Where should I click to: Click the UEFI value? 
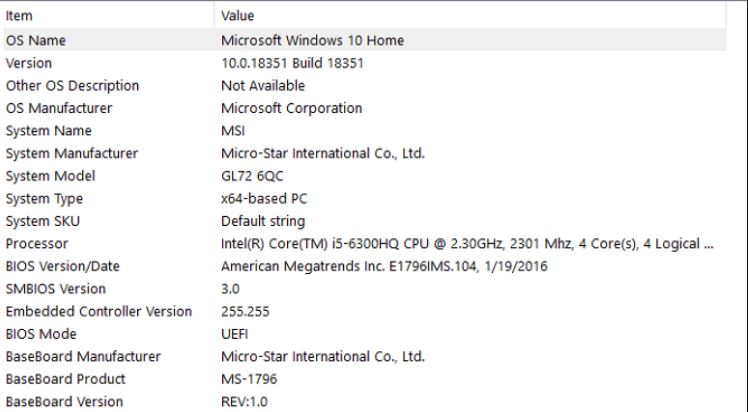[234, 334]
